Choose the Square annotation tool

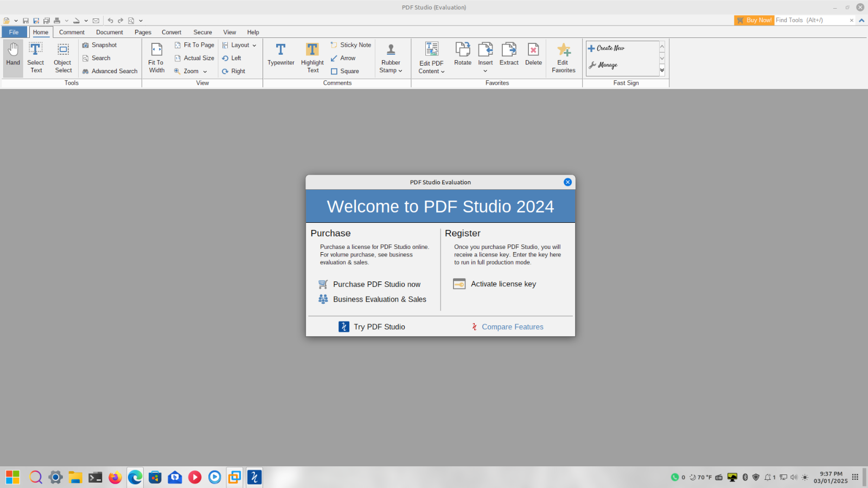tap(345, 71)
